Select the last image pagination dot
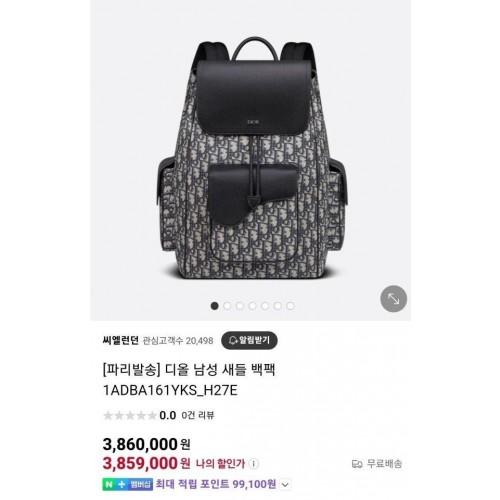The width and height of the screenshot is (500, 500). (x=290, y=306)
